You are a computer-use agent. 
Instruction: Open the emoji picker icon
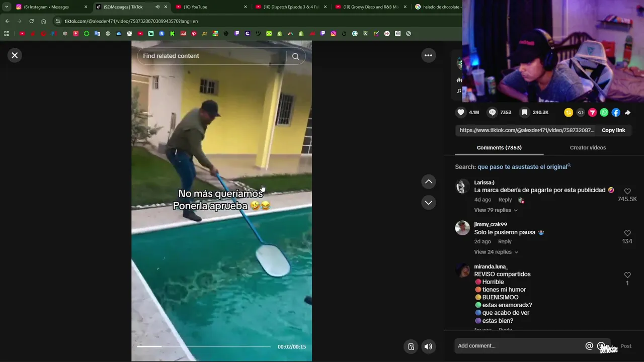coord(601,346)
